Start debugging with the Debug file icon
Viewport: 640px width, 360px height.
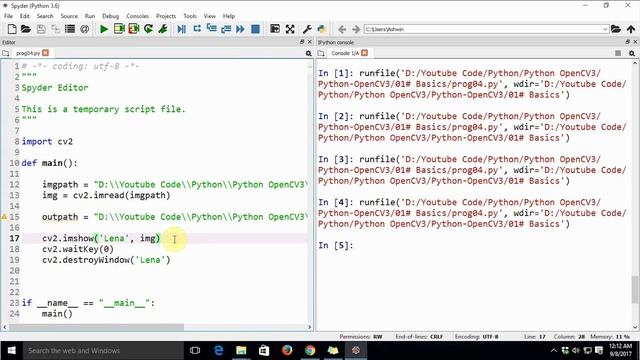click(x=182, y=29)
